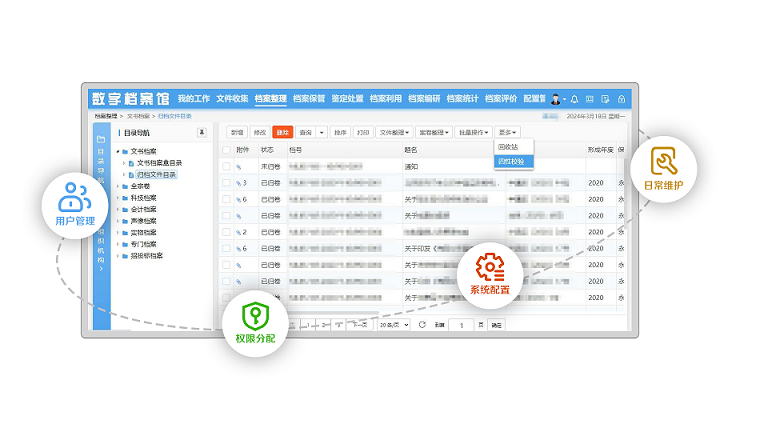
Task: Click the 新增 button
Action: point(236,132)
